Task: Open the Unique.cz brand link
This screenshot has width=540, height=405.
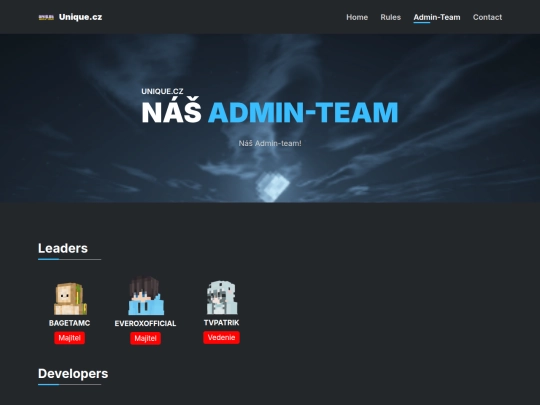Action: 70,17
